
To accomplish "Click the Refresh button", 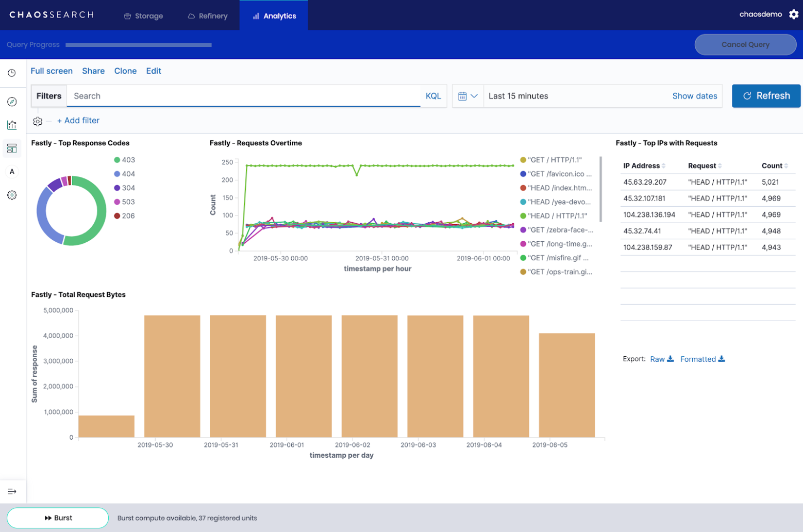I will click(766, 96).
